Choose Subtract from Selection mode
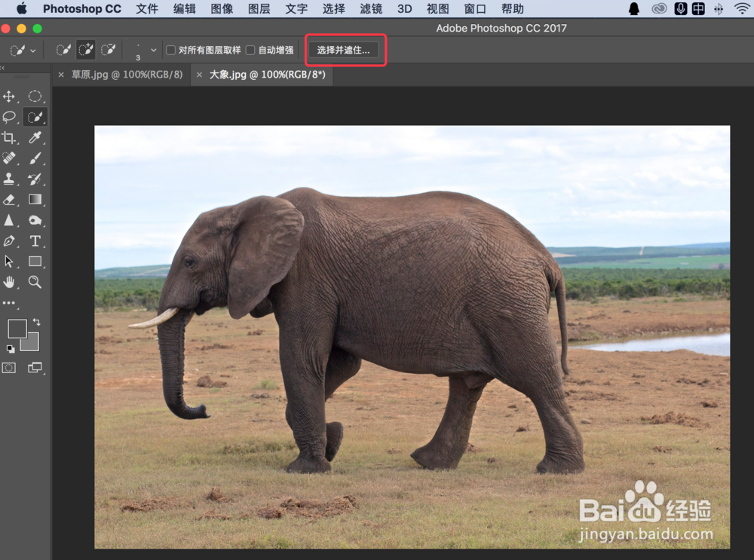Viewport: 754px width, 560px height. pos(108,50)
